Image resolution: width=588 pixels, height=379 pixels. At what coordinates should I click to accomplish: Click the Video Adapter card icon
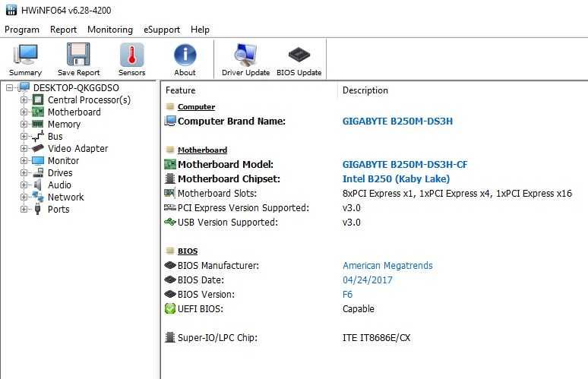pos(37,148)
